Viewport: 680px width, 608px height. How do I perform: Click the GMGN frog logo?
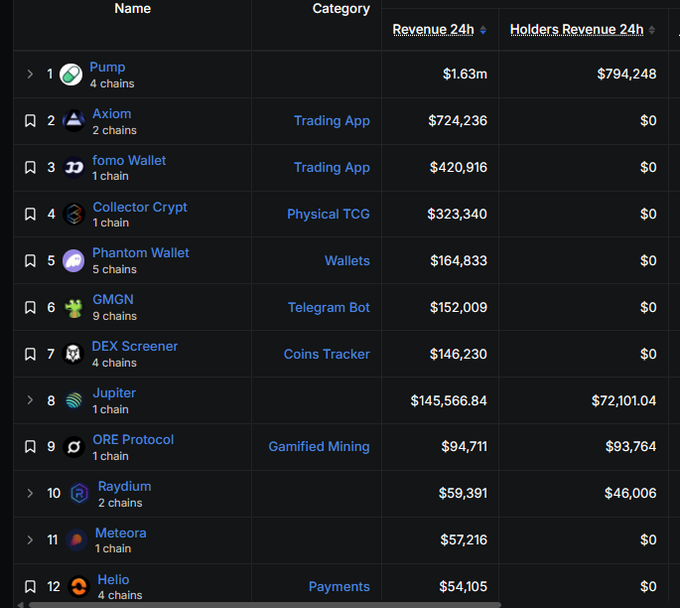click(74, 307)
